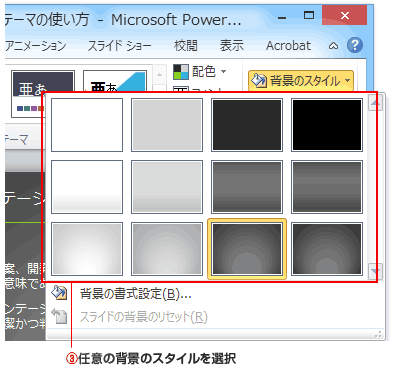The width and height of the screenshot is (397, 375).
Task: Open 背景の書式設定(B)... menu entry
Action: [x=215, y=294]
